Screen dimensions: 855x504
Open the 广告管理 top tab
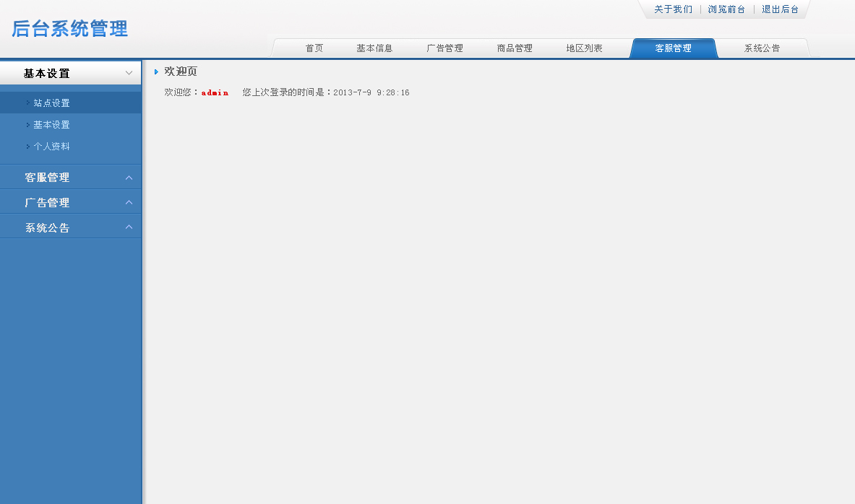point(445,48)
